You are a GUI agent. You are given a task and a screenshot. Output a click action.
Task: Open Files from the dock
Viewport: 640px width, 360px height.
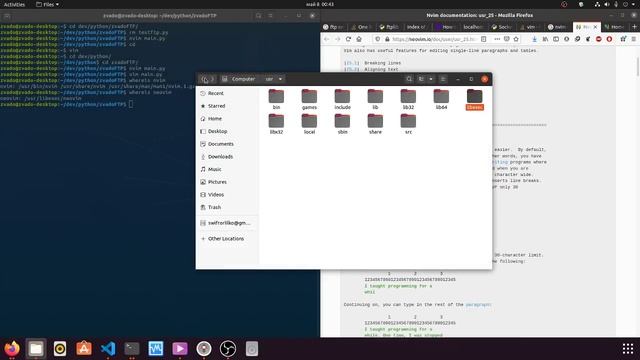pos(36,349)
